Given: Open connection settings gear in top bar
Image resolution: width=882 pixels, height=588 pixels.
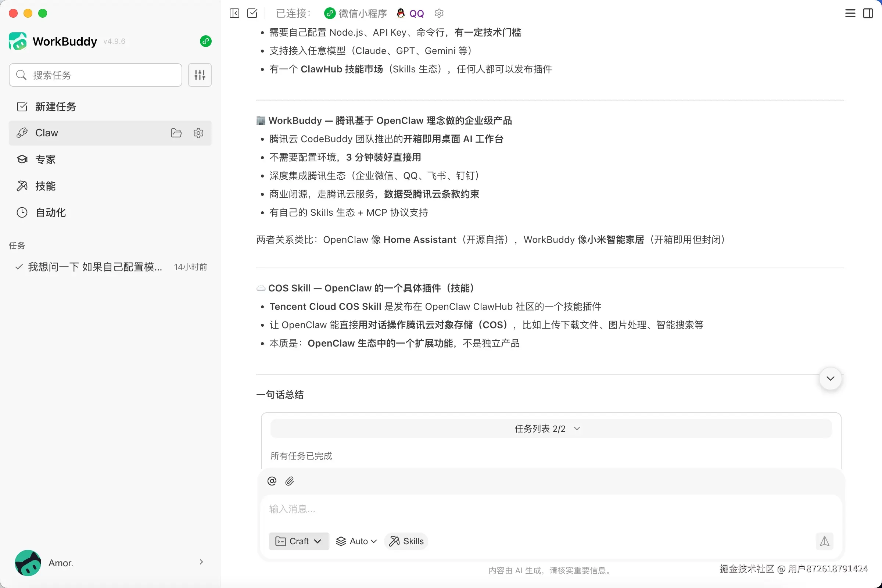Looking at the screenshot, I should [x=439, y=14].
